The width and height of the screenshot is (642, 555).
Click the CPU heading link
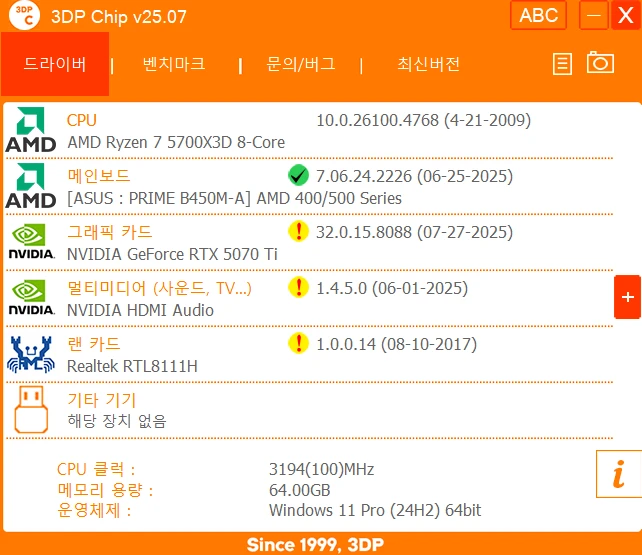pos(82,120)
